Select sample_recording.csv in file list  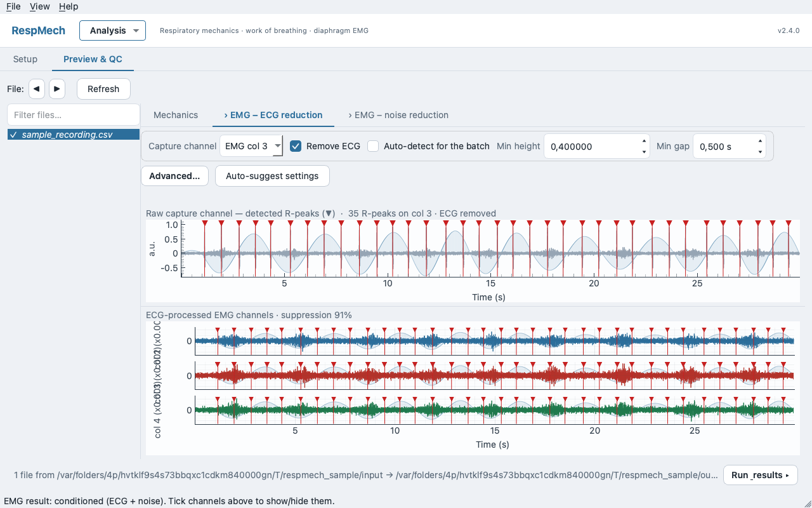click(74, 135)
